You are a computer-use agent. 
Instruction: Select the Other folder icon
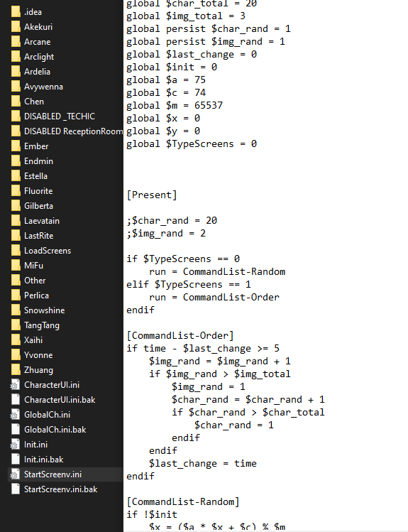pyautogui.click(x=16, y=281)
